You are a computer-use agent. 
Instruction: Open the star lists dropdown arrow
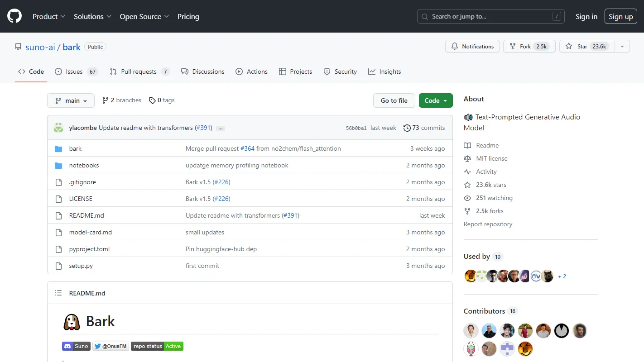[x=622, y=47]
